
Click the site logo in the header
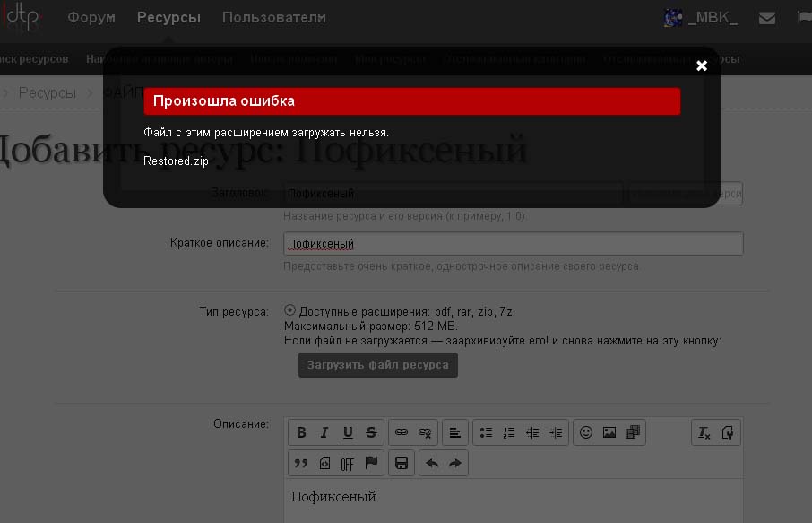coord(21,16)
